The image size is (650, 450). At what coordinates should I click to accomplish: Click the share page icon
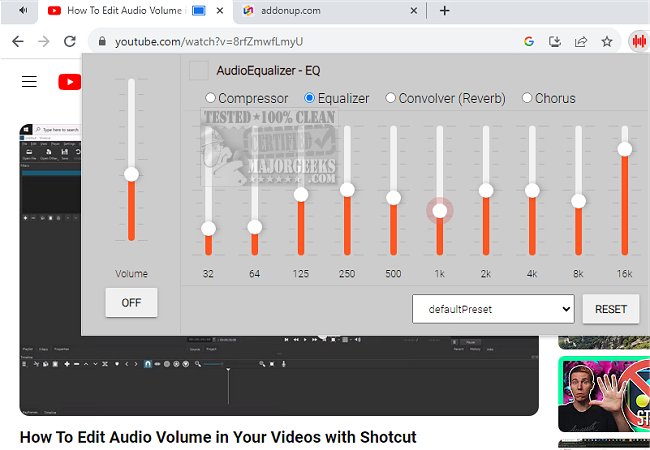[581, 42]
